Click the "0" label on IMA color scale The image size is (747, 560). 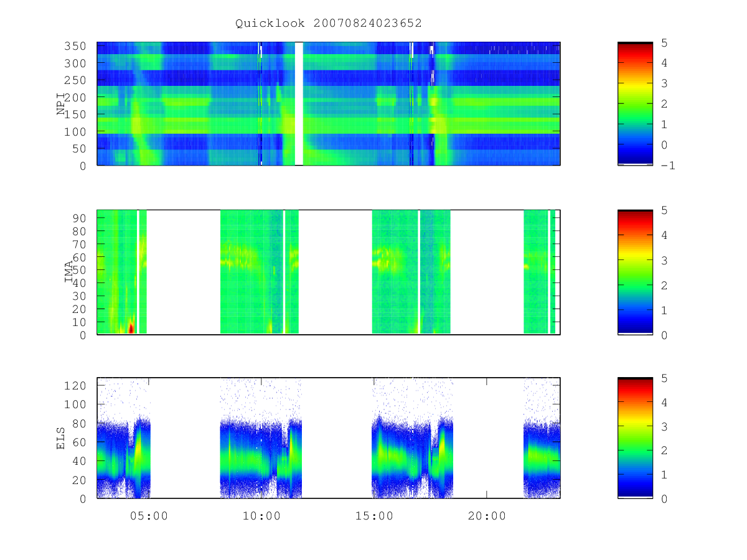[665, 335]
